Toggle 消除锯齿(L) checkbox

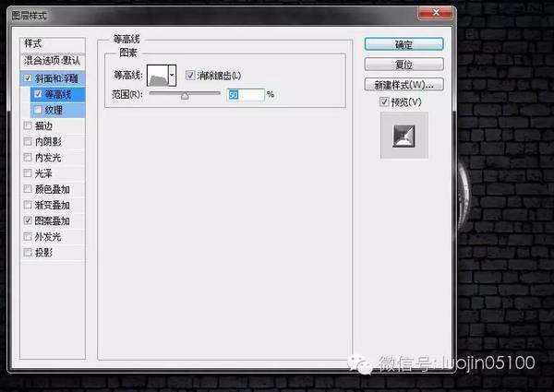[190, 75]
